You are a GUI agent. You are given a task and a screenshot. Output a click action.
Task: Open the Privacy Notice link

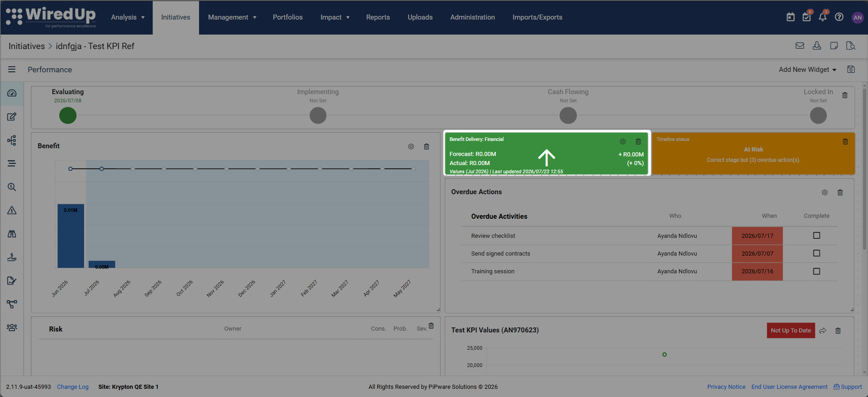[x=726, y=387]
